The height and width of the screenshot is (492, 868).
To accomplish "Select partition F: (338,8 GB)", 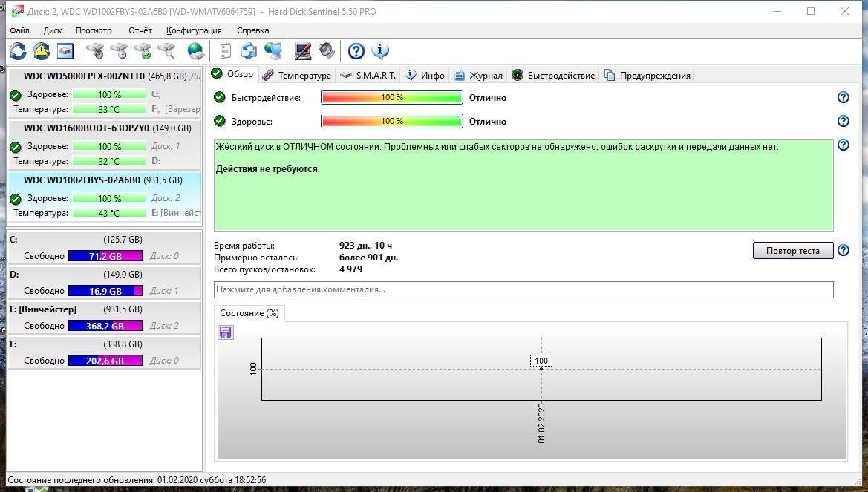I will (x=105, y=352).
